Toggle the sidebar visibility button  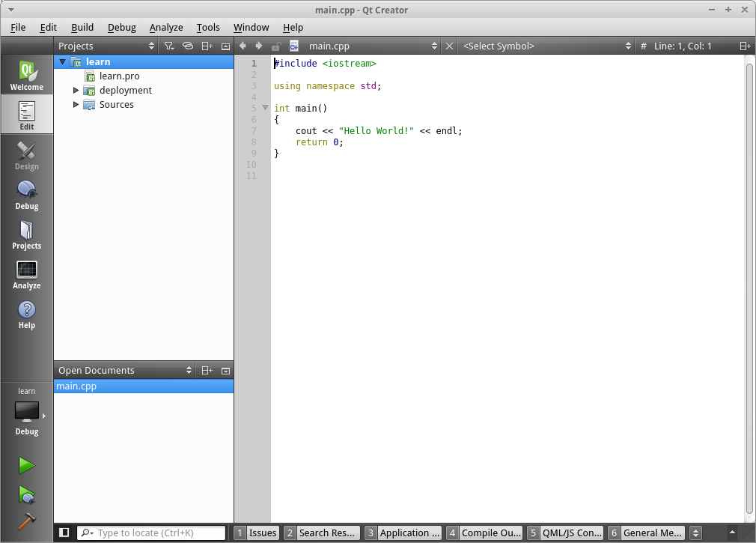(64, 533)
